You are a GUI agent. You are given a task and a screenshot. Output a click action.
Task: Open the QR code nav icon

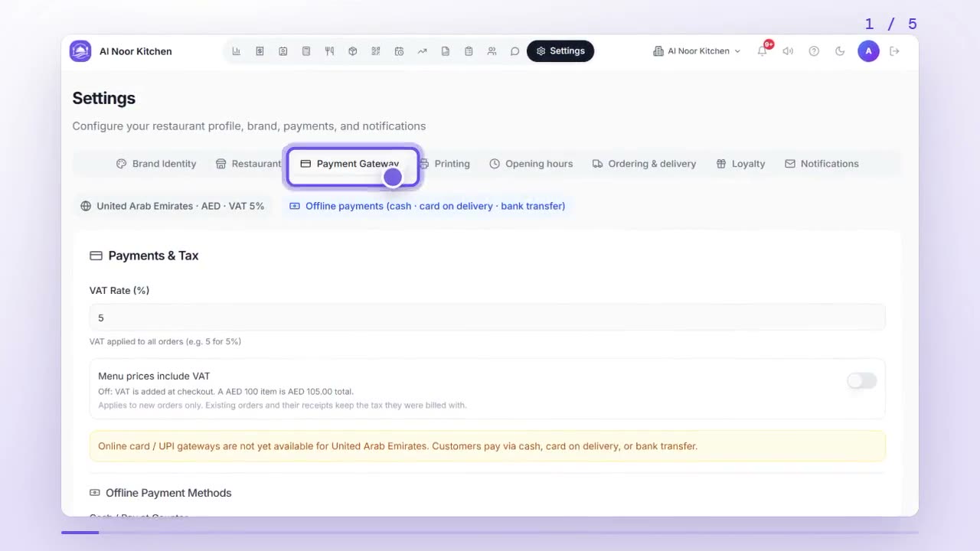376,51
